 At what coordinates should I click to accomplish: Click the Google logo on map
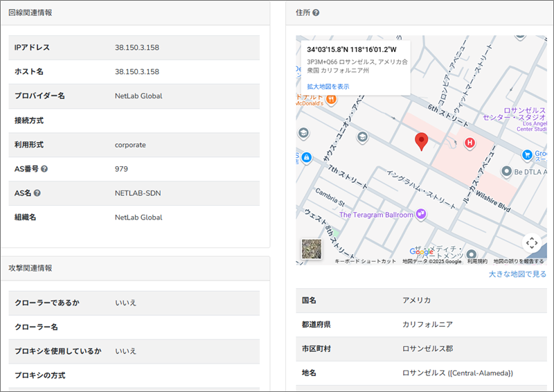pos(422,251)
